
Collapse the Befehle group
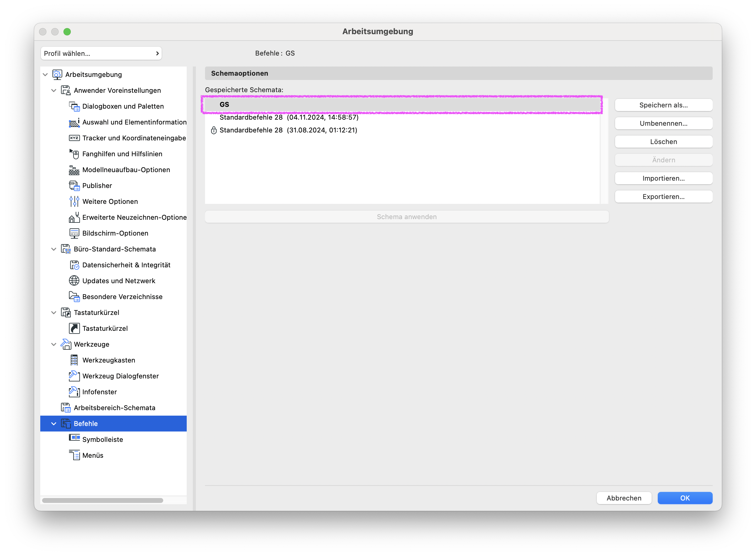(x=53, y=423)
